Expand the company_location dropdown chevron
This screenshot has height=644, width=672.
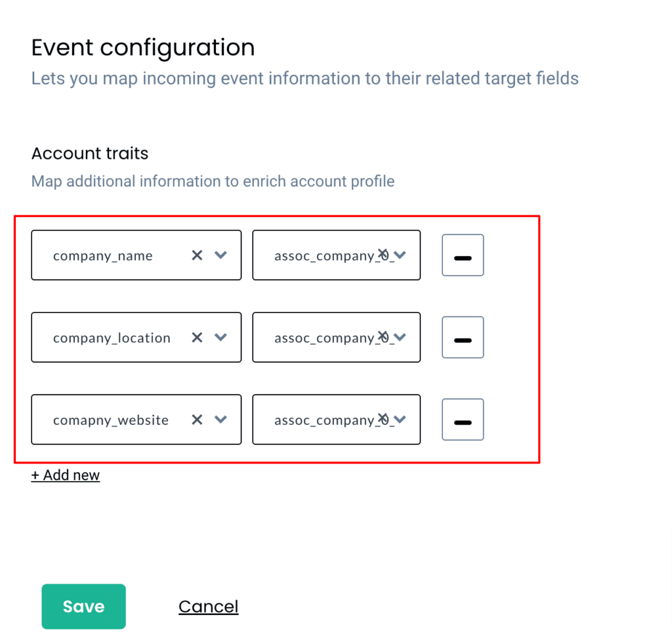click(220, 337)
